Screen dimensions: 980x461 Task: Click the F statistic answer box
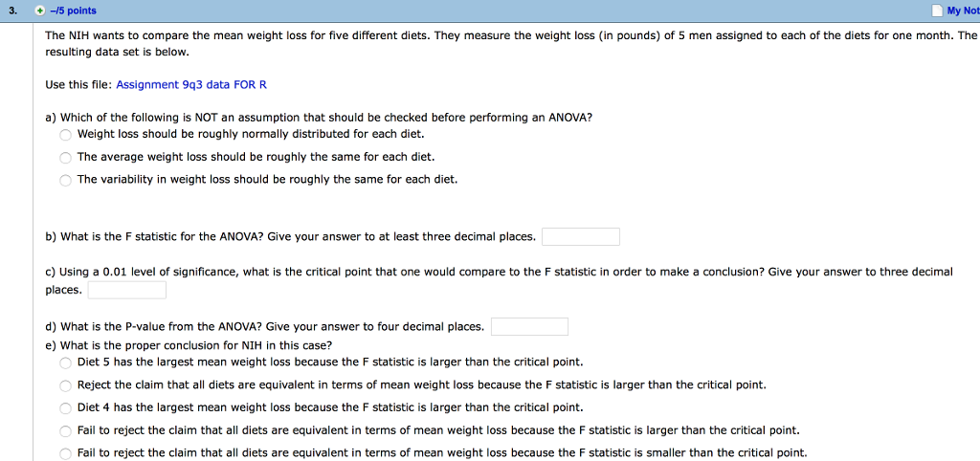click(581, 237)
